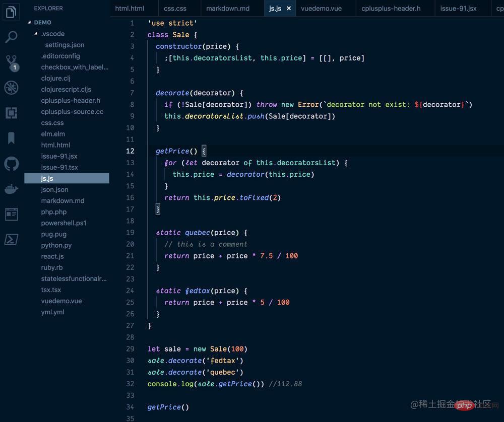
Task: Open the browser preview icon
Action: (x=12, y=214)
